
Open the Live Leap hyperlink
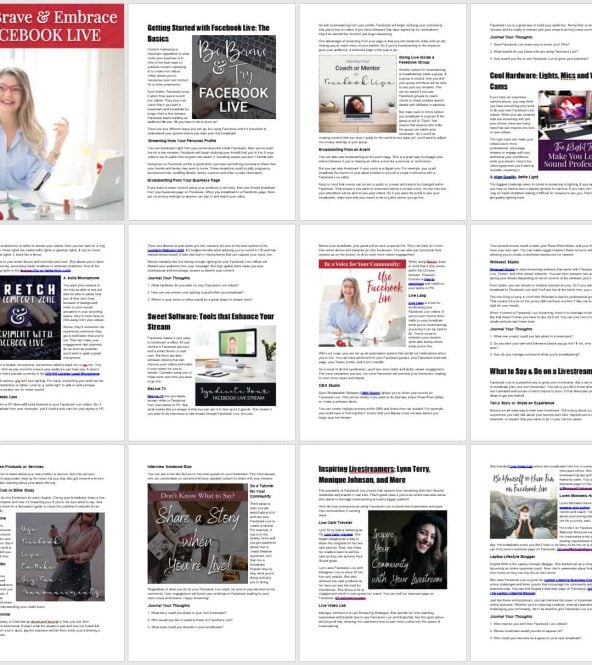pos(416,303)
